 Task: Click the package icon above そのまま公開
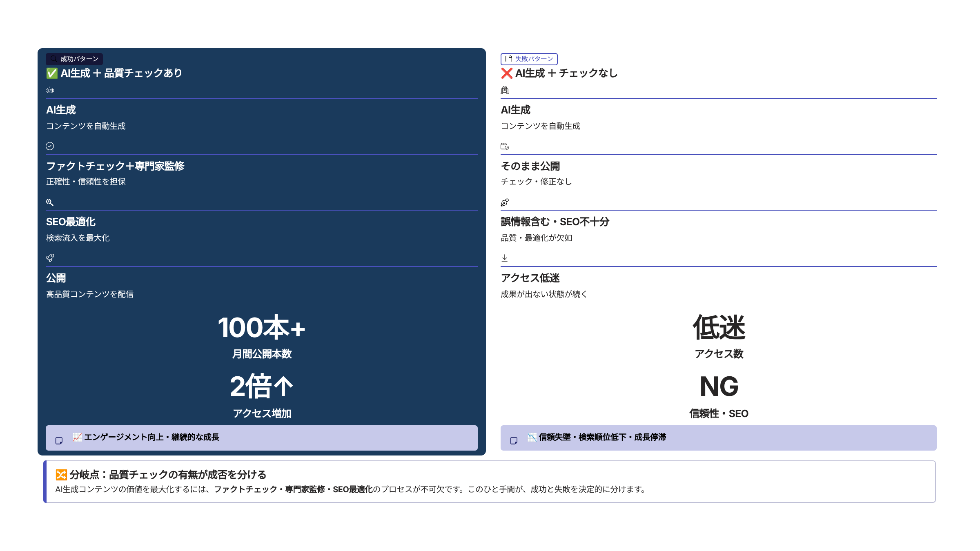coord(505,146)
